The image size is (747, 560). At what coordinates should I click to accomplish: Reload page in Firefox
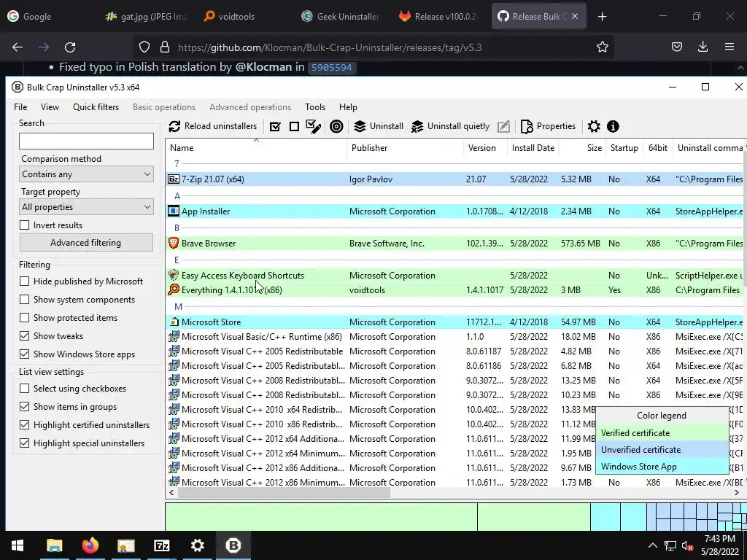(70, 47)
